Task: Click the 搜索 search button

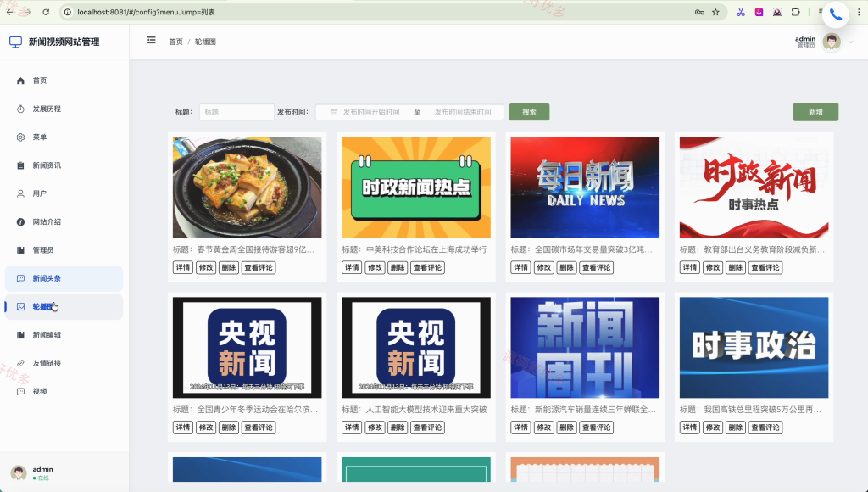Action: click(x=529, y=112)
